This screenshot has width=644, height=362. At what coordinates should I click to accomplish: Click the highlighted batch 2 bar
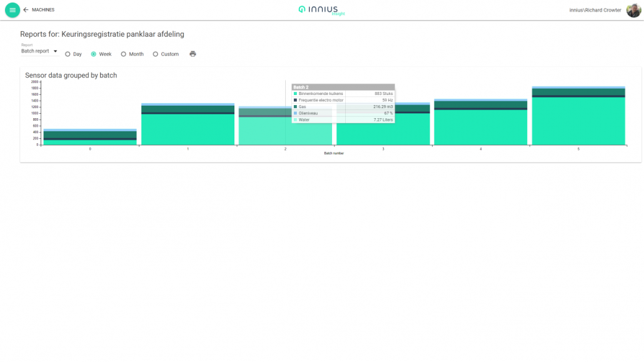point(285,126)
